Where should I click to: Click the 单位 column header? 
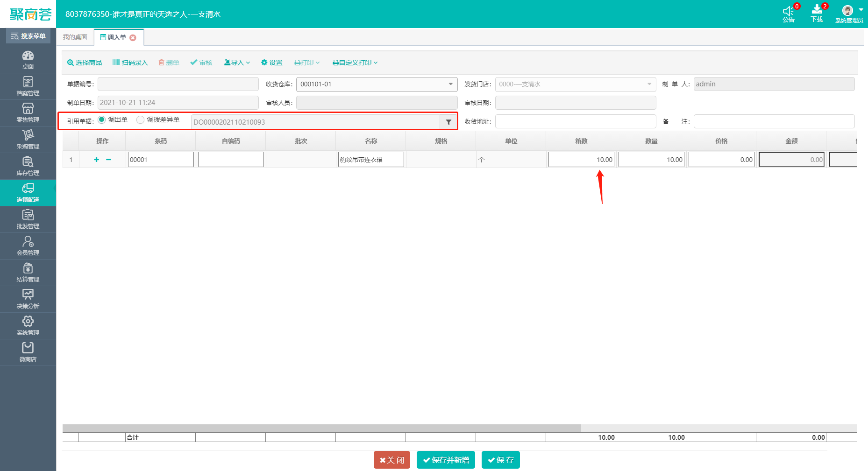click(x=511, y=141)
